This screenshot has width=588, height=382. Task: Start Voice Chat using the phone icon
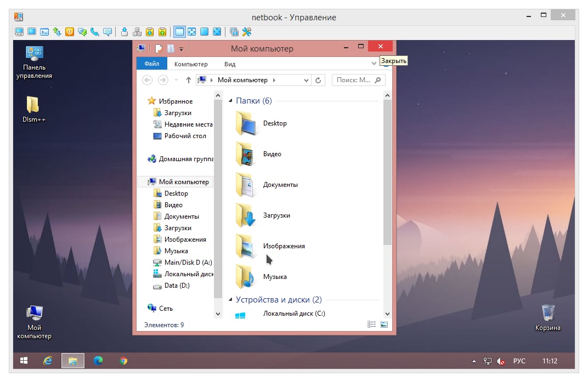[x=94, y=32]
